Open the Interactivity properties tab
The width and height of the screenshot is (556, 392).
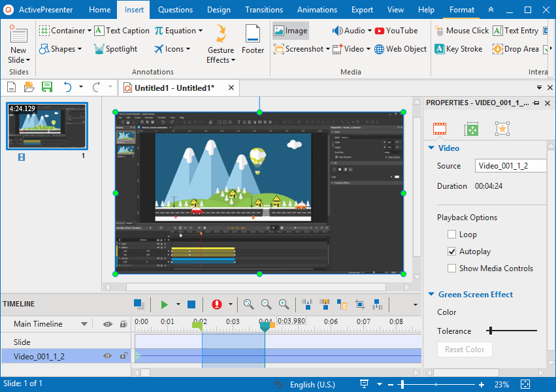point(502,129)
